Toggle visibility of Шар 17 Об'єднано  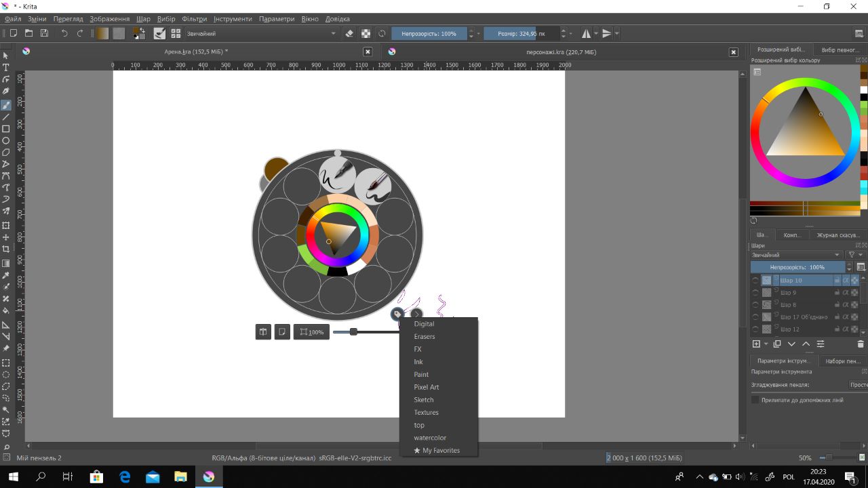pos(755,317)
